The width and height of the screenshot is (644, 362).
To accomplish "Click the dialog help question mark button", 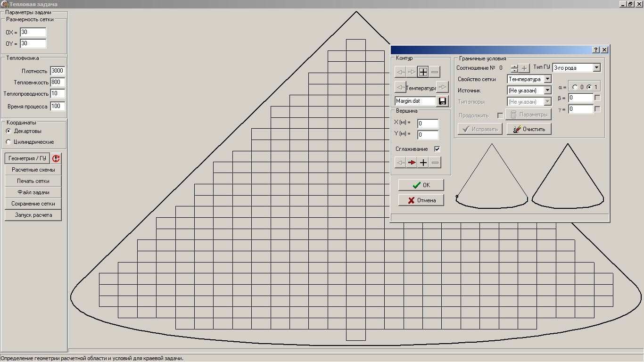I will (x=596, y=49).
